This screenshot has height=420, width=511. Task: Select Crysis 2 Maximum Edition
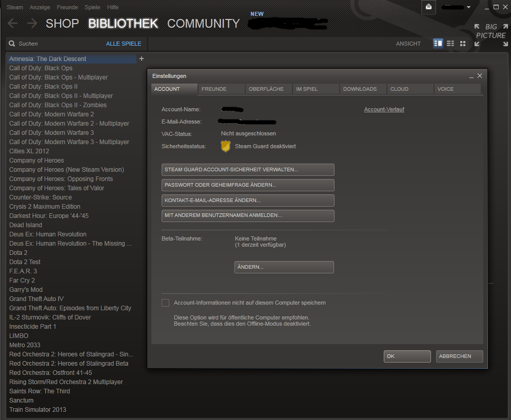pos(45,207)
